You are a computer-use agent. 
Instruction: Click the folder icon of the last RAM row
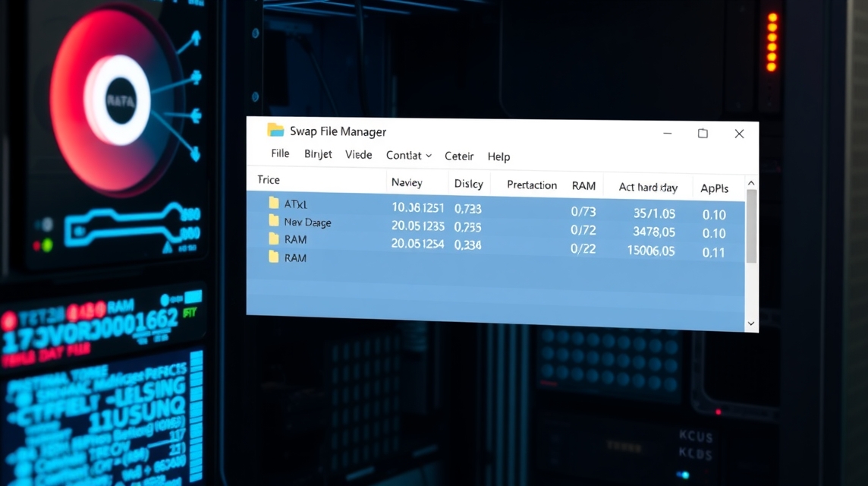pos(274,257)
